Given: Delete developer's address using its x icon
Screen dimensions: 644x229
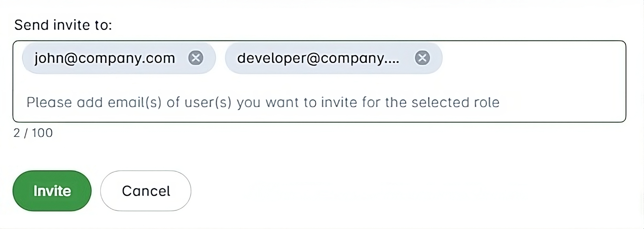Looking at the screenshot, I should tap(422, 58).
